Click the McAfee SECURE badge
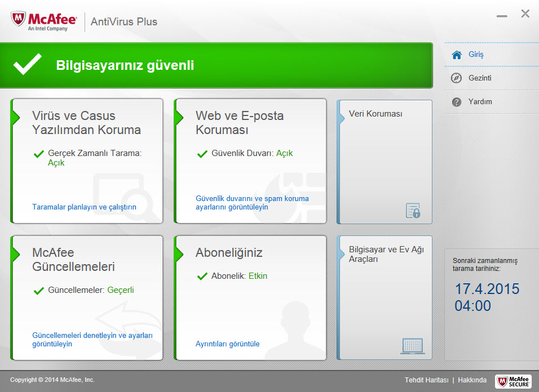This screenshot has height=392, width=539. (x=513, y=381)
